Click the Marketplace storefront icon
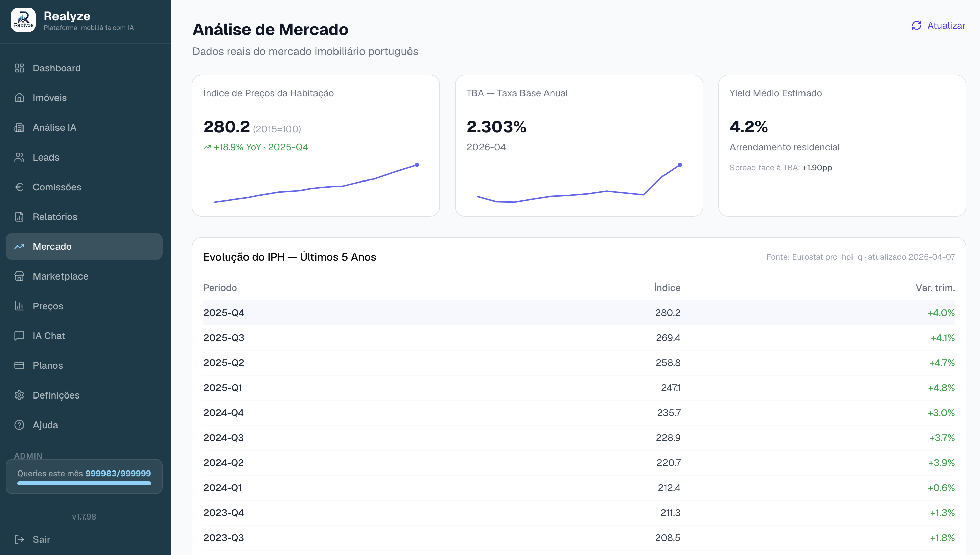Viewport: 980px width, 555px height. click(x=19, y=276)
